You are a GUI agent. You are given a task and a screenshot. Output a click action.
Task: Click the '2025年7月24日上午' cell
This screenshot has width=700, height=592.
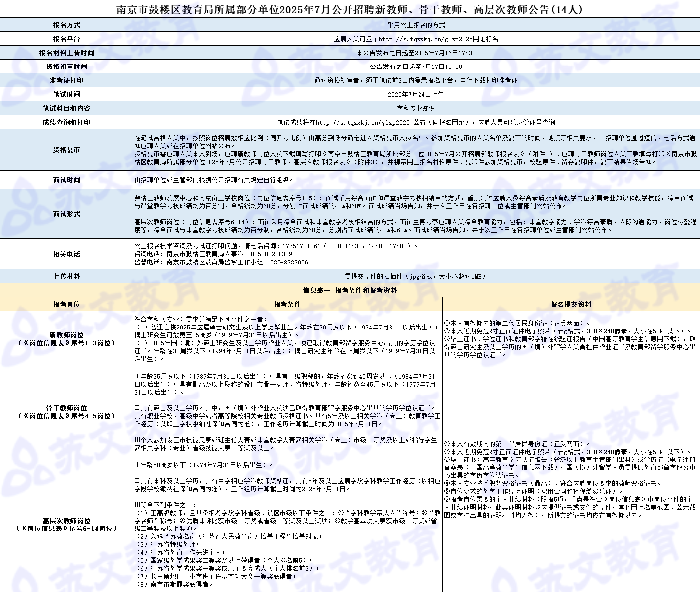pyautogui.click(x=416, y=94)
